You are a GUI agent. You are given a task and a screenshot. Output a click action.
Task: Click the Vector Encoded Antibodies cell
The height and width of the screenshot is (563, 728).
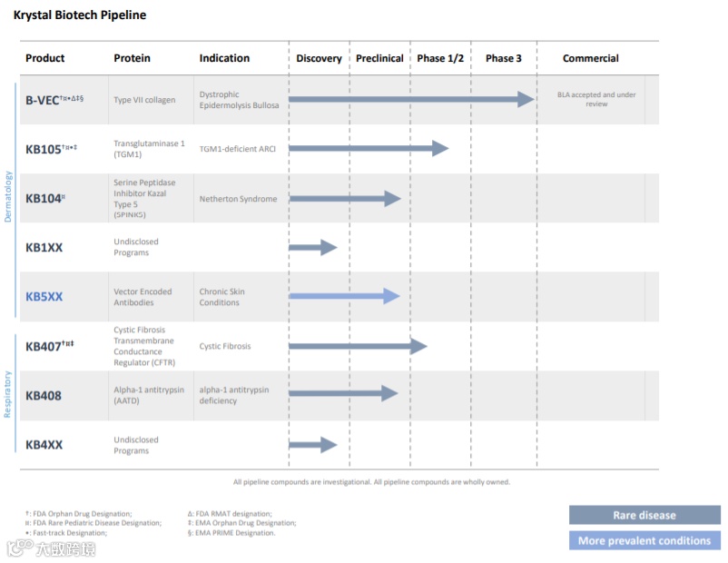pos(143,297)
